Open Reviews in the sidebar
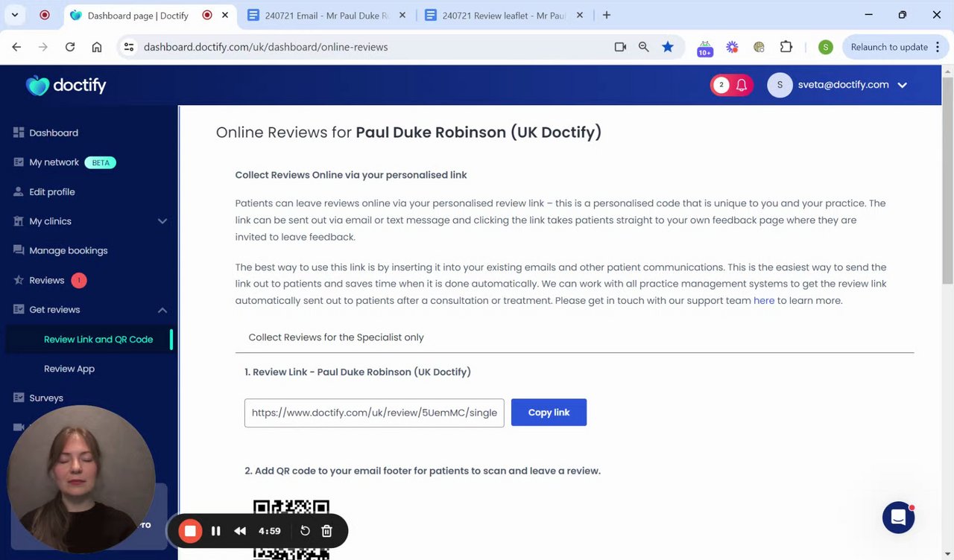Viewport: 954px width, 560px height. coord(47,280)
